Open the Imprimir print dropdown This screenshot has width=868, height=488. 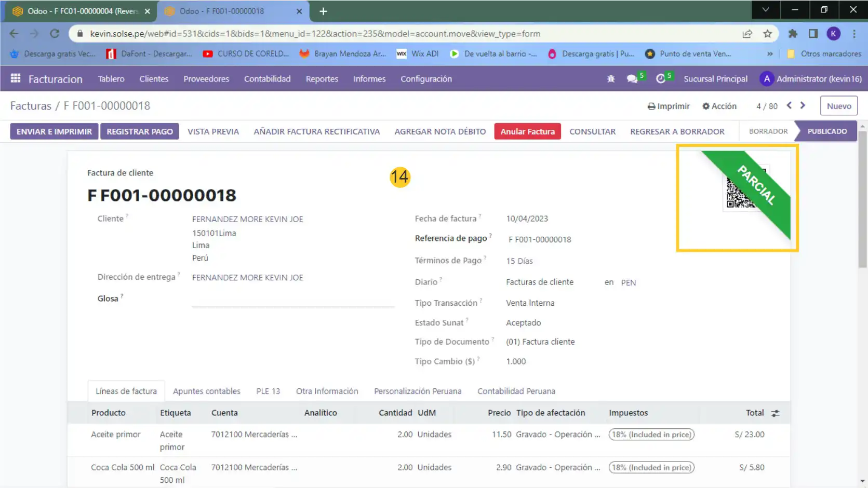pos(669,106)
